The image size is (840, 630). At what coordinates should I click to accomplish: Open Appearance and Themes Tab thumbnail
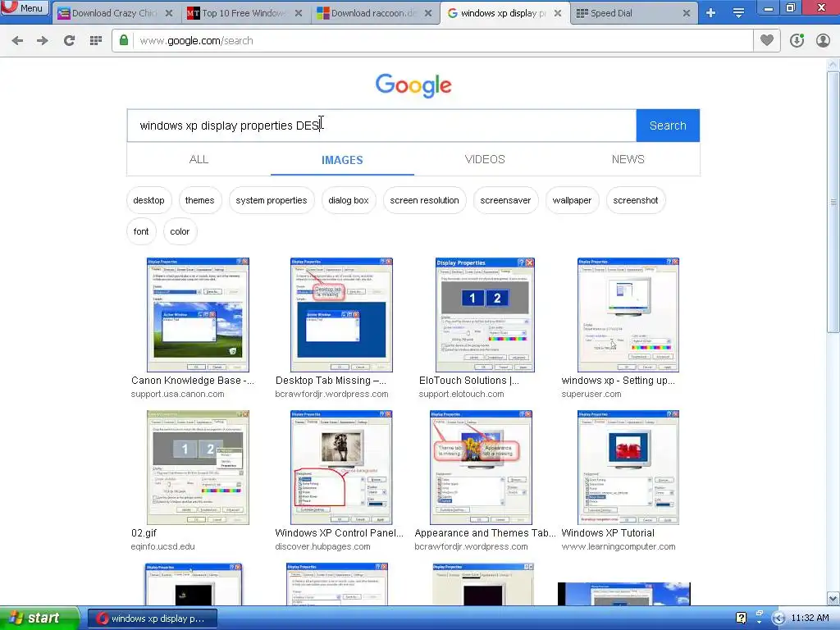coord(481,468)
